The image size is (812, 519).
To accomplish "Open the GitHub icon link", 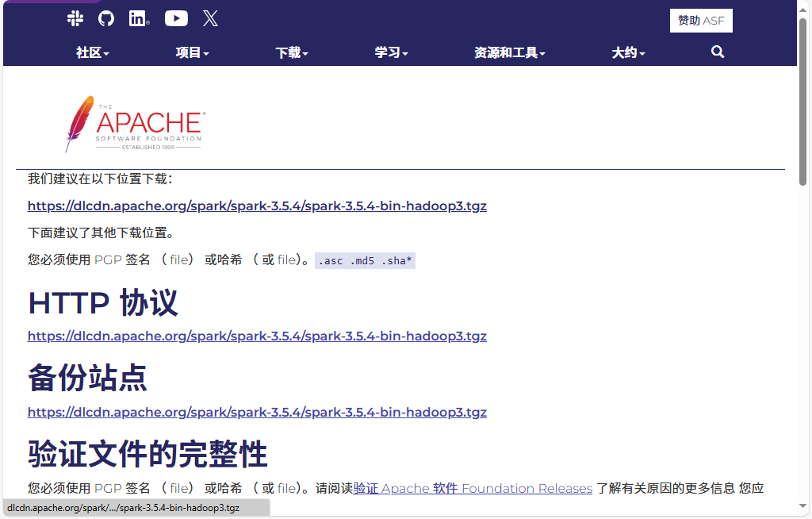I will click(x=106, y=19).
